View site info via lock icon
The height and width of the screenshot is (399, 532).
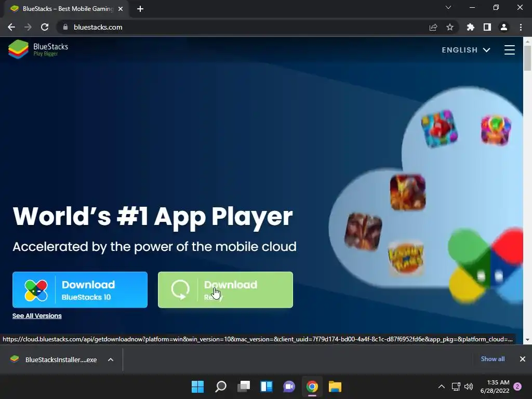(65, 27)
